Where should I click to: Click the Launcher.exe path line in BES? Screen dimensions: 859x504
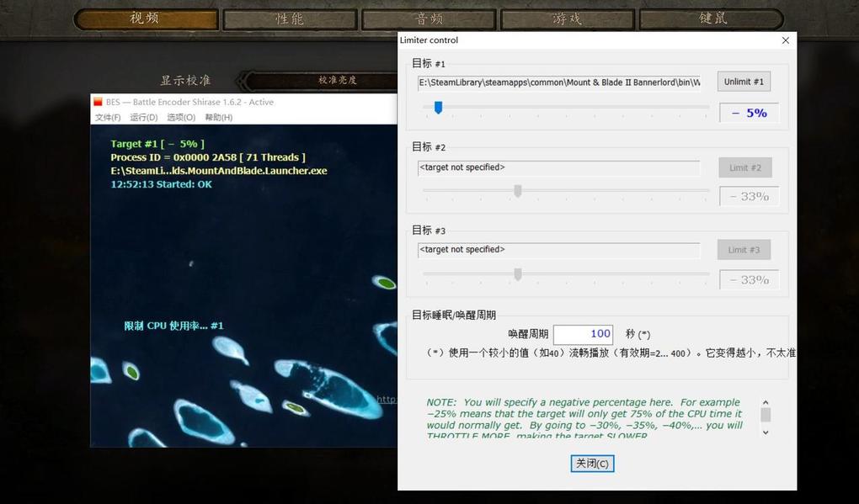(219, 171)
